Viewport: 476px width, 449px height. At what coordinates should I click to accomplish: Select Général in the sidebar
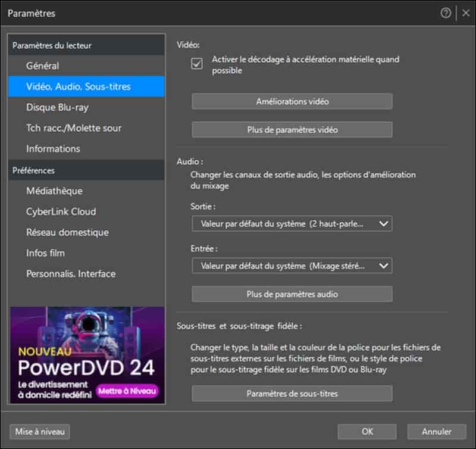[x=42, y=66]
